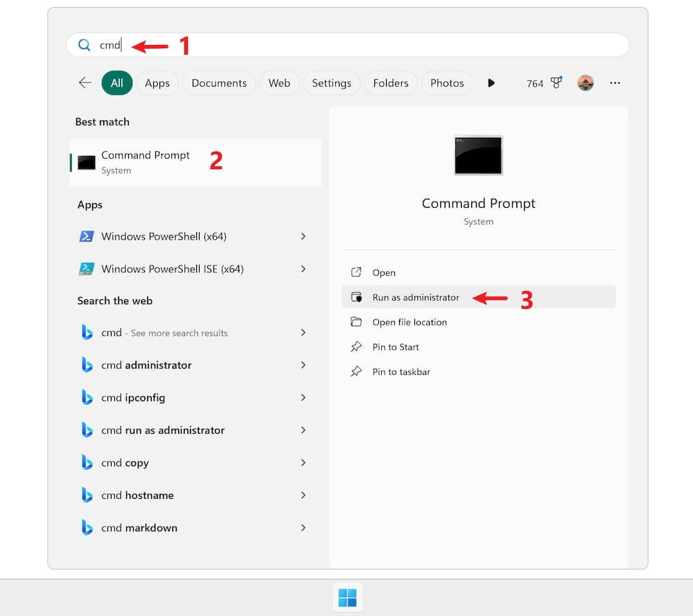The width and height of the screenshot is (693, 616).
Task: Select the Command Prompt best match result
Action: 195,163
